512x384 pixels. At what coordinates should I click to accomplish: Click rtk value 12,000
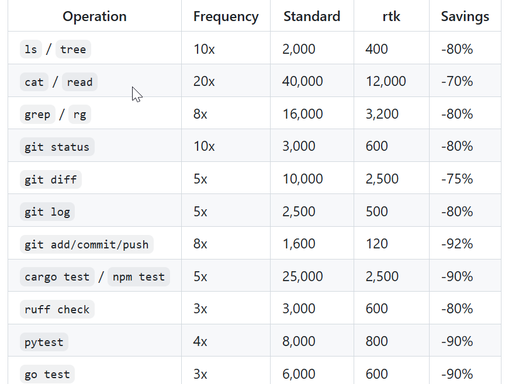point(386,81)
